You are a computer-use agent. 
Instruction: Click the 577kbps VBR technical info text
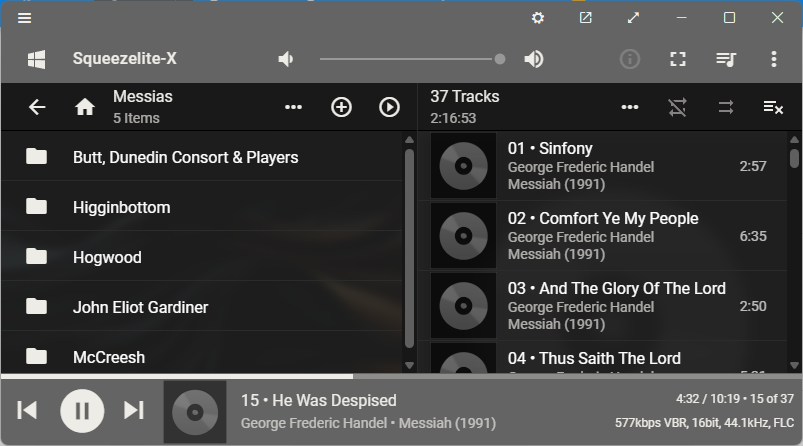point(704,423)
